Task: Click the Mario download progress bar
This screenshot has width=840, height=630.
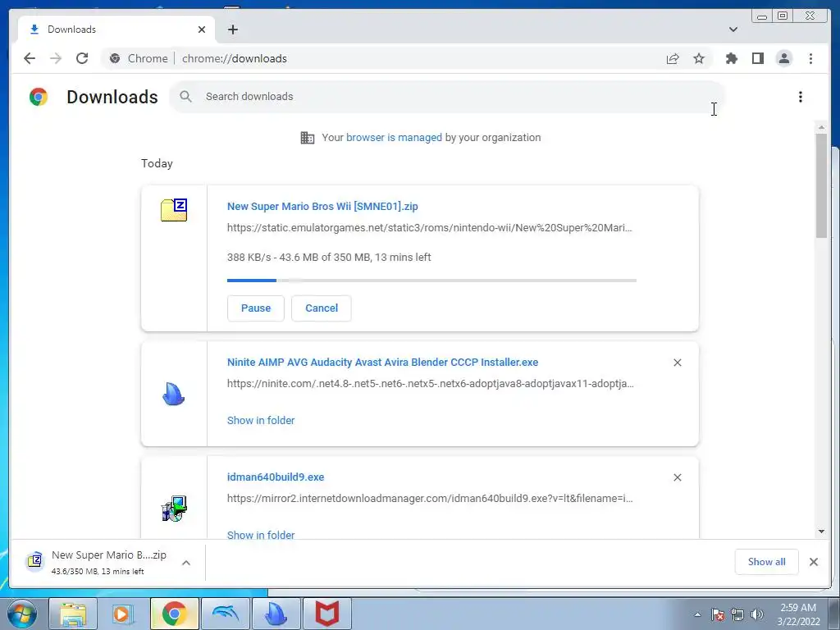Action: pyautogui.click(x=431, y=281)
